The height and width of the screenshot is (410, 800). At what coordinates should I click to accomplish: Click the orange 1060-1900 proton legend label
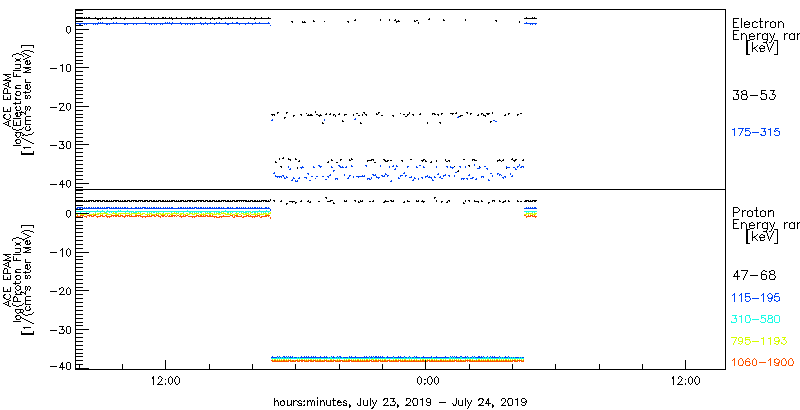pyautogui.click(x=763, y=363)
